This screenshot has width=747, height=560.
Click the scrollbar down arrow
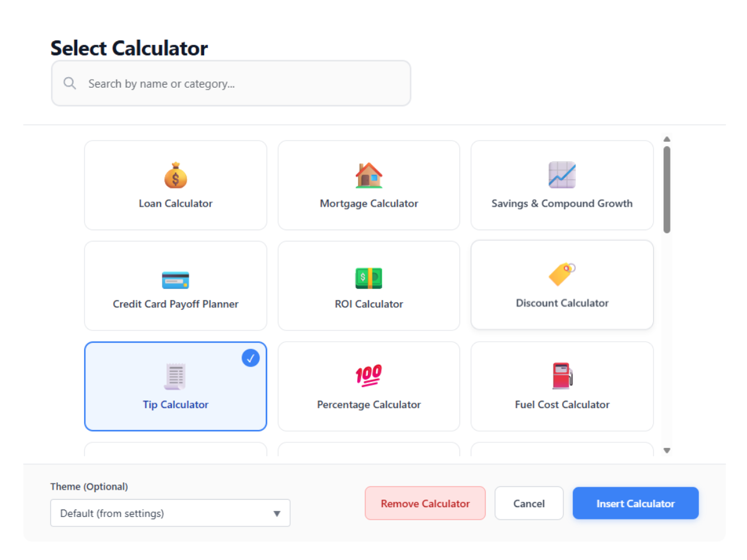tap(667, 450)
